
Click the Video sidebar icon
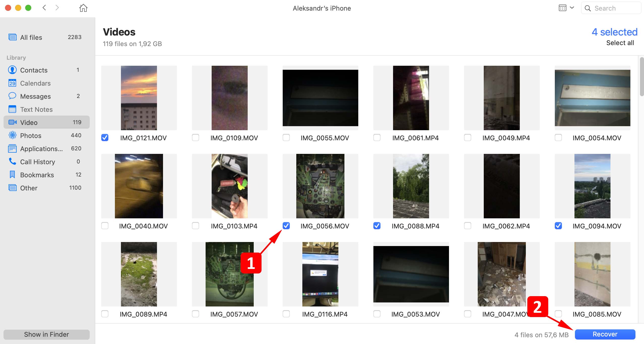coord(12,122)
